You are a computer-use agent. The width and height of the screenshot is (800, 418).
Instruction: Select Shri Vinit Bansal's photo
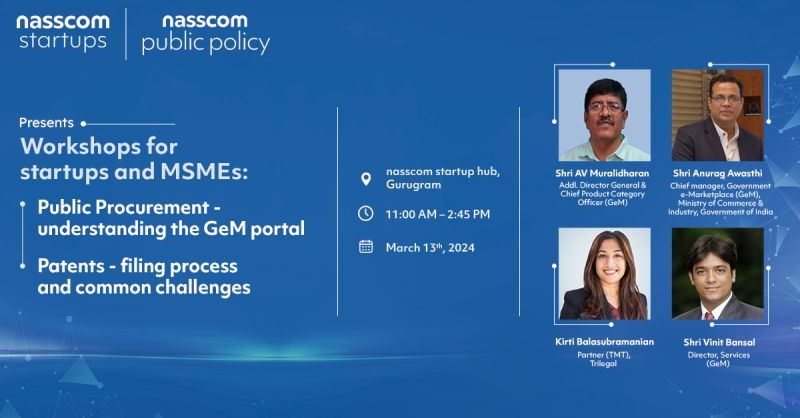718,274
